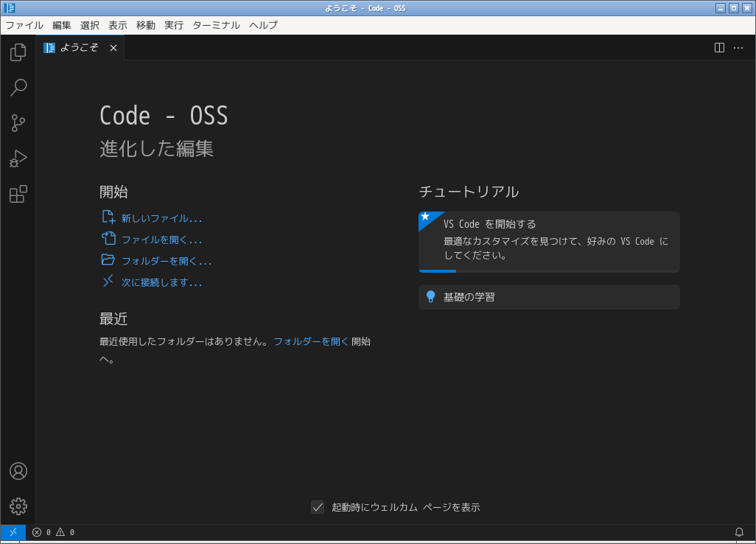Open the 表示 menu
Image resolution: width=756 pixels, height=544 pixels.
pyautogui.click(x=118, y=25)
